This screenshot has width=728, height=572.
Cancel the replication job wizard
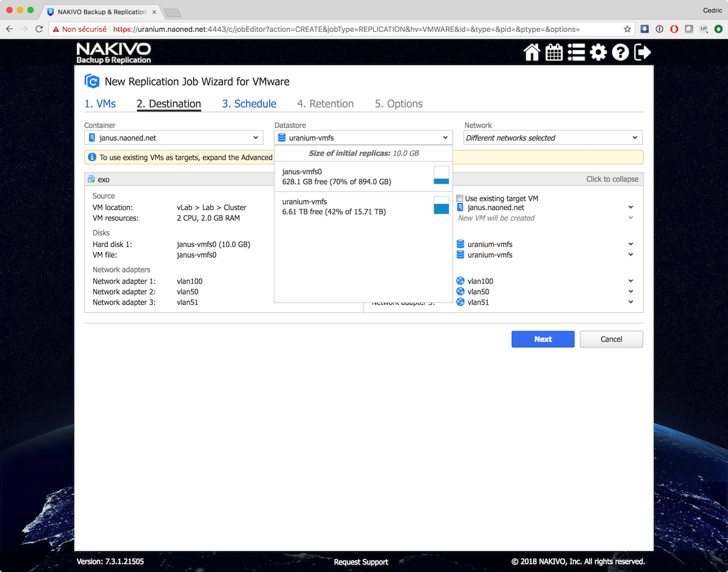611,339
